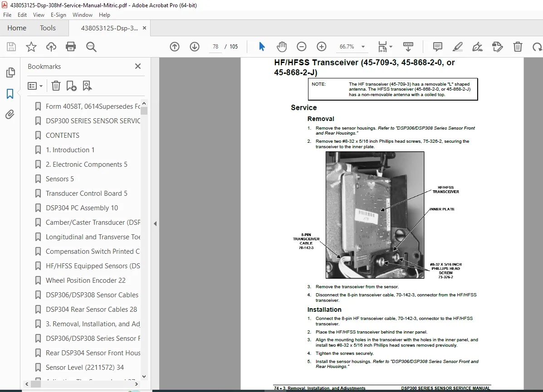Open the E-Sign menu
The height and width of the screenshot is (392, 543).
[x=58, y=15]
